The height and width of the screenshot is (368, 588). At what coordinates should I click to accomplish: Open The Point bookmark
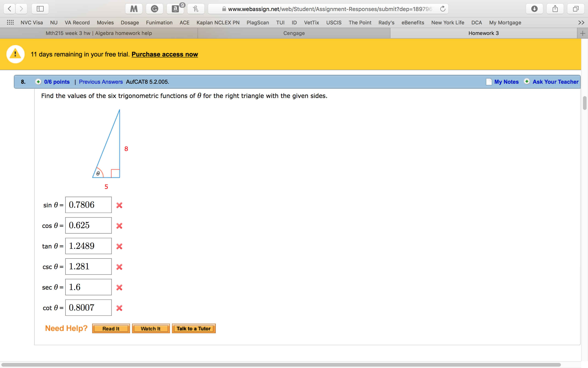click(360, 23)
